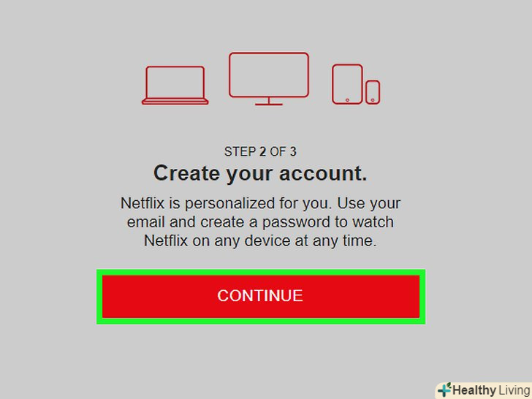Click the stand of the monitor icon

(269, 102)
